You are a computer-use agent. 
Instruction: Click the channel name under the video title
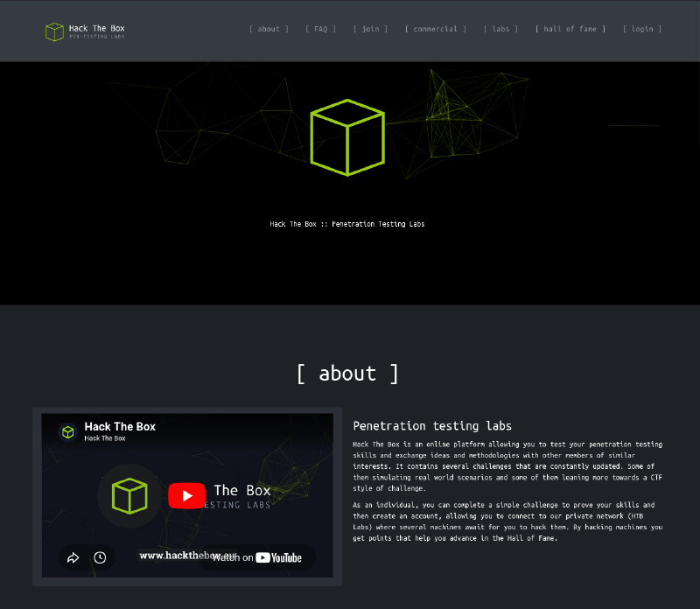[x=105, y=438]
